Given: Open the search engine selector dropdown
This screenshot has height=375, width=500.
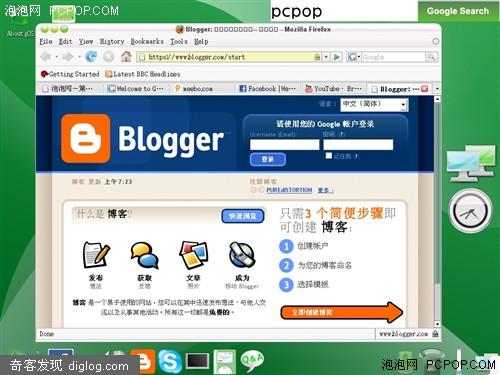Looking at the screenshot, I should pos(353,57).
